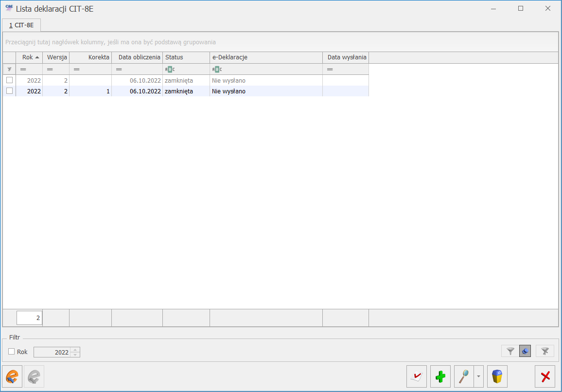Click the Rok year field showing 2022
The width and height of the screenshot is (562, 392).
(x=52, y=352)
